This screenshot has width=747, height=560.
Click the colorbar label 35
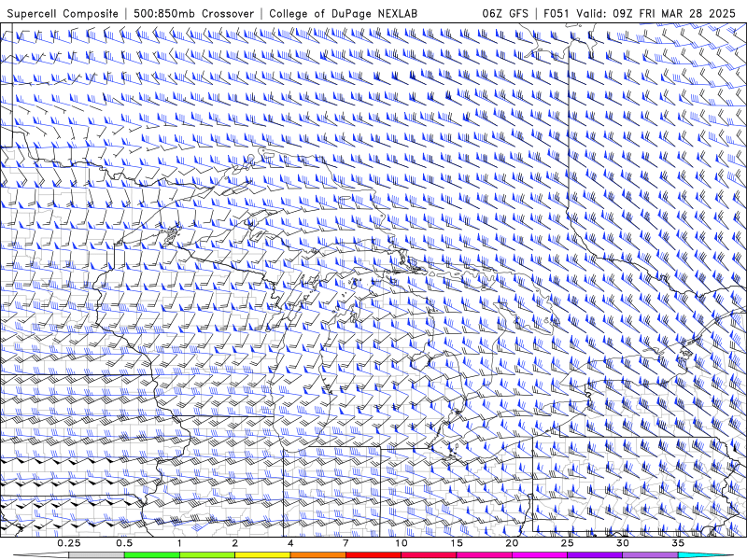coord(679,543)
